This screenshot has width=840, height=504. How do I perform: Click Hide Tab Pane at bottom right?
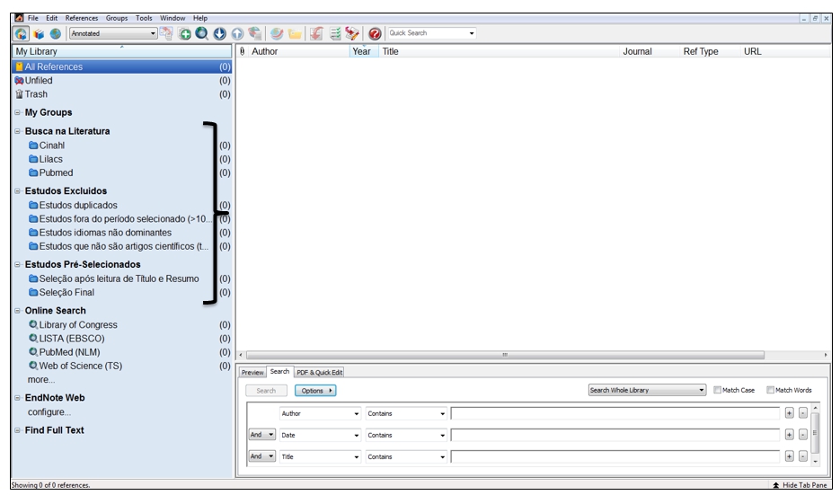click(800, 485)
